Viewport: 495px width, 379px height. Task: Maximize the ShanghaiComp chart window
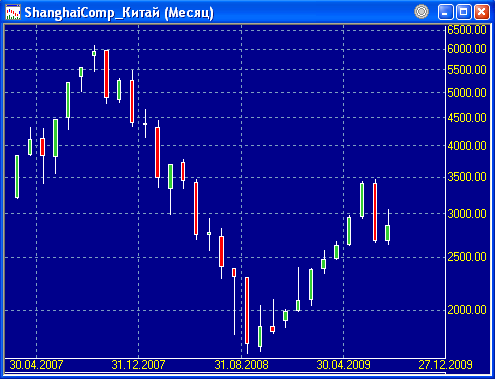point(464,12)
